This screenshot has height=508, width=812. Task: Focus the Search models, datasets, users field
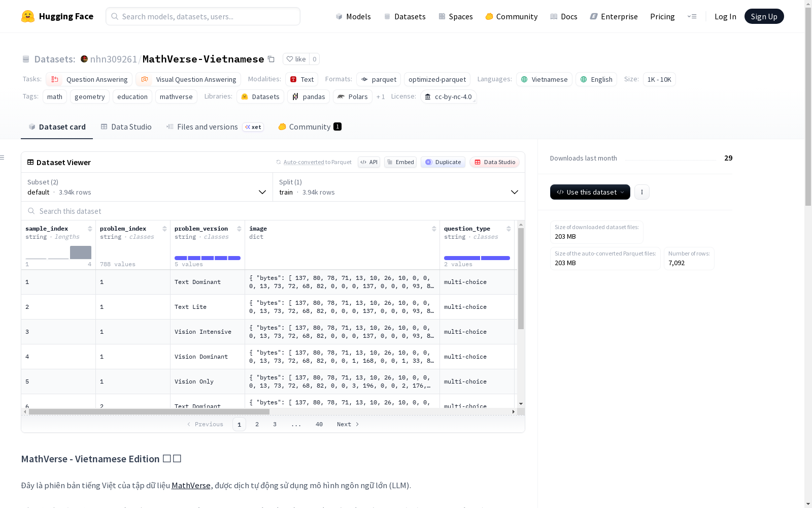click(203, 16)
